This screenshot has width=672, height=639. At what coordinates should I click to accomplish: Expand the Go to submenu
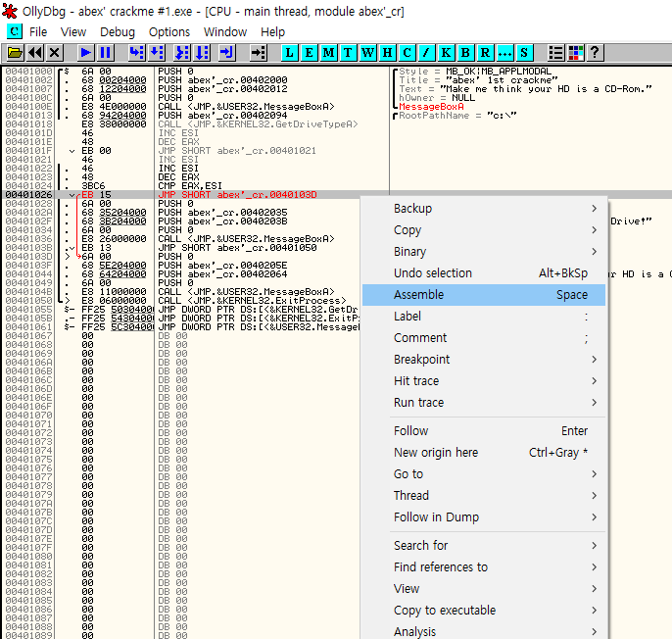click(484, 474)
